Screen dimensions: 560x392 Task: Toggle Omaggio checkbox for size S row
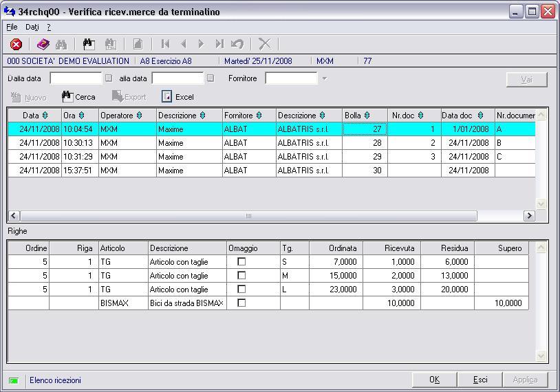(241, 262)
